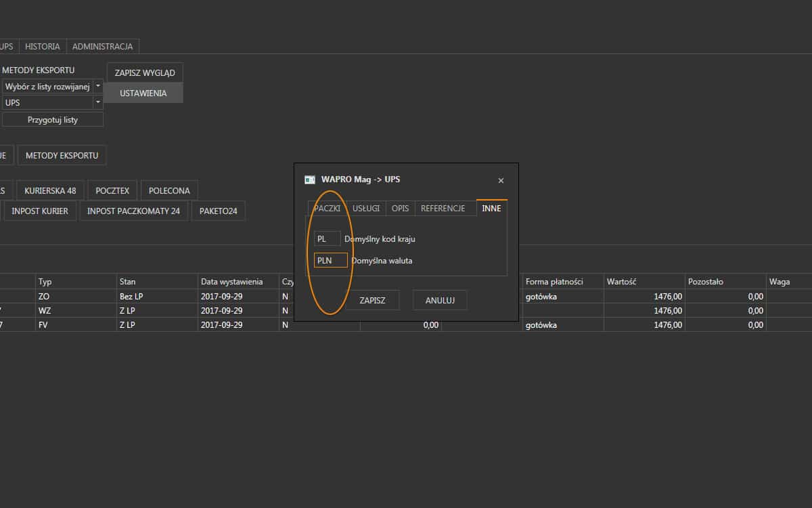Viewport: 812px width, 508px height.
Task: Click 'gotówka' in the FV row
Action: pyautogui.click(x=563, y=324)
